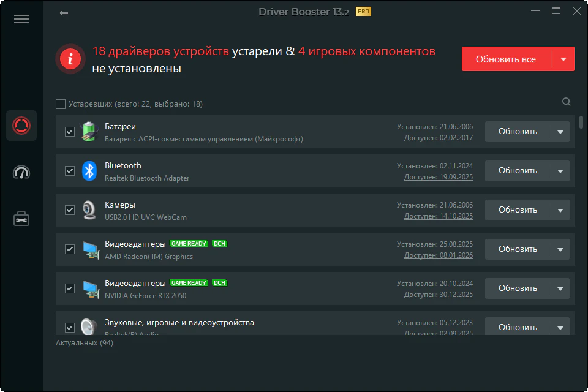Toggle the Bluetooth driver checkbox
This screenshot has height=392, width=588.
pos(70,171)
